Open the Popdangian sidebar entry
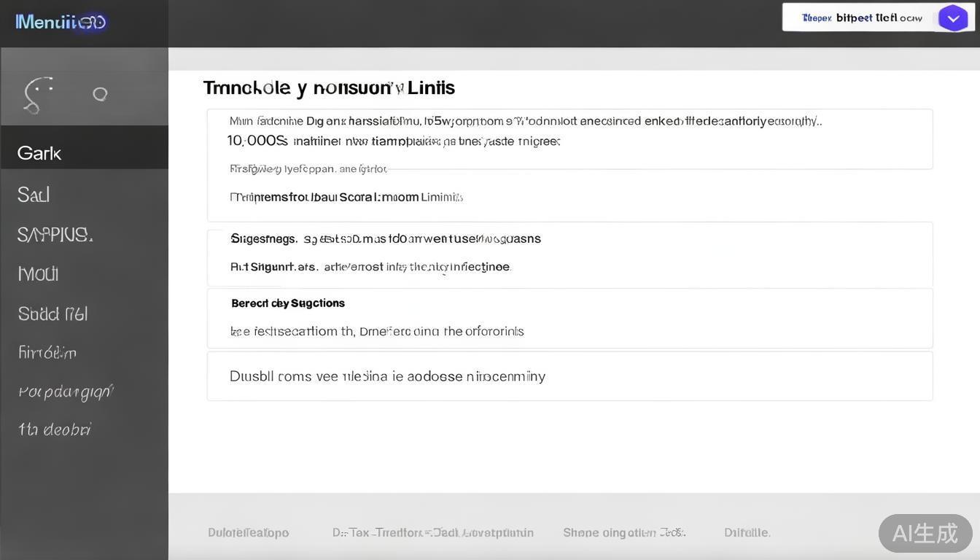The height and width of the screenshot is (560, 980). click(x=66, y=392)
